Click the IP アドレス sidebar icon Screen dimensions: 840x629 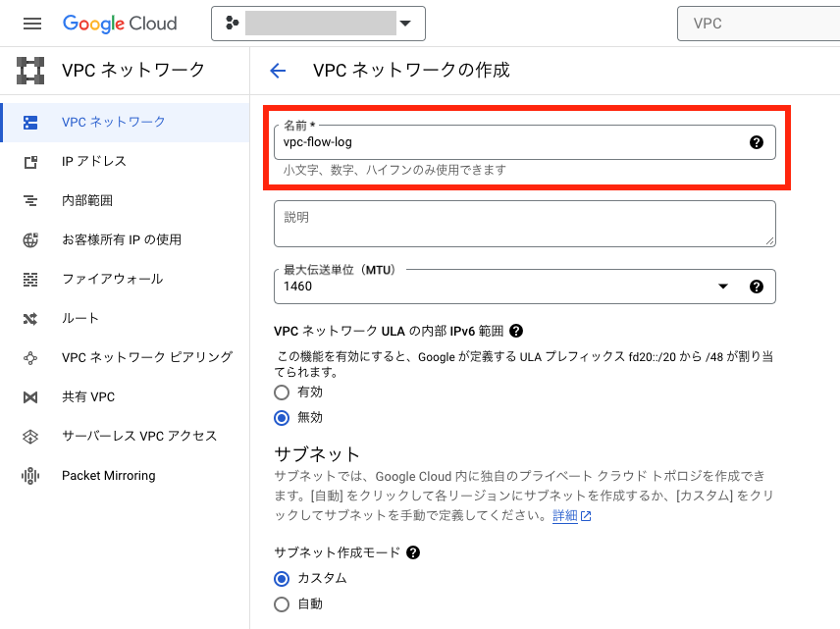30,162
